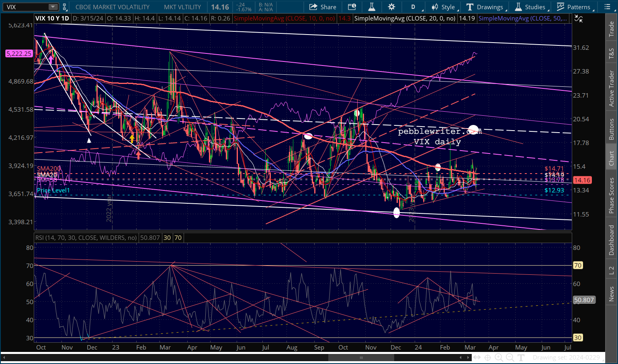Open the chart settings gear

pyautogui.click(x=391, y=7)
